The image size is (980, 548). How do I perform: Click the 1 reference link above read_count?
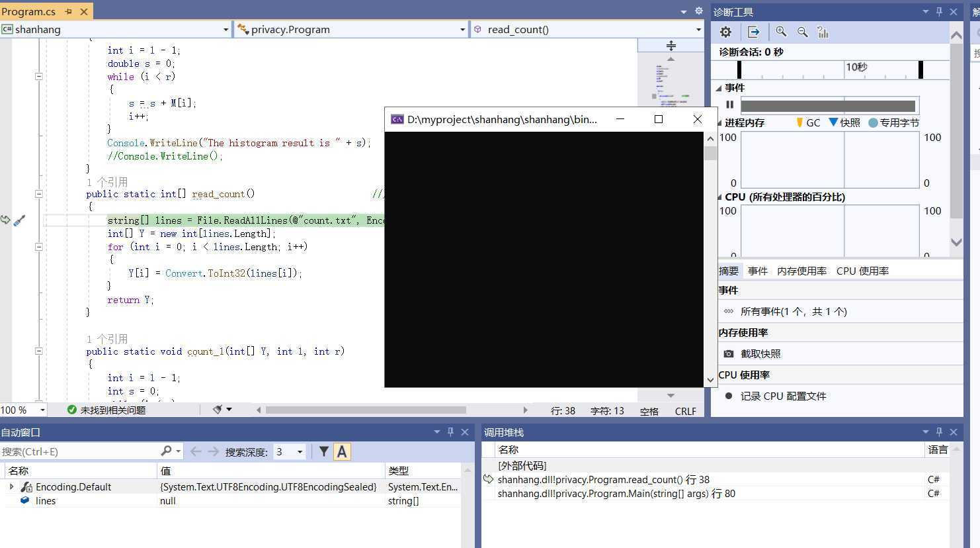107,181
